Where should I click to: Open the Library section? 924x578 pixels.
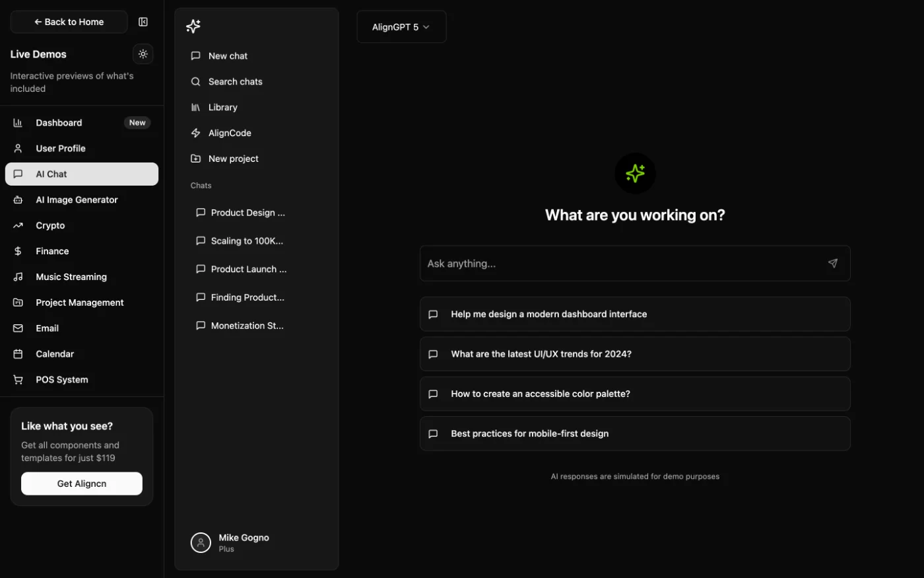click(x=257, y=108)
